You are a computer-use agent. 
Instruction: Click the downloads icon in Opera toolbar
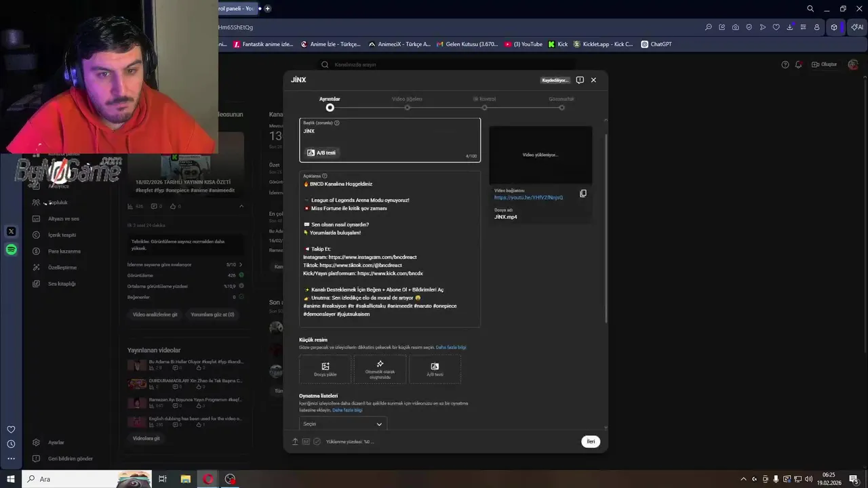(790, 27)
